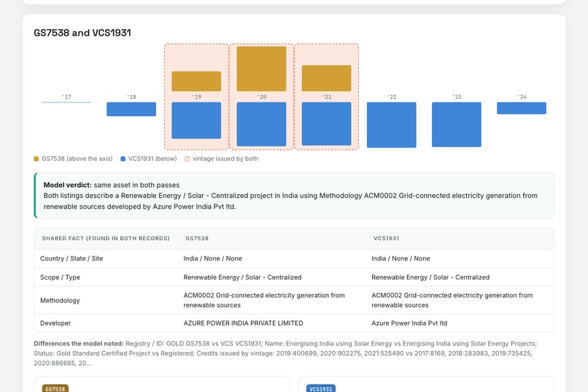Click 'SHARED FACT (FOUND IN BOTH RECORDS)' header
Viewport: 588px width, 392px height.
106,238
